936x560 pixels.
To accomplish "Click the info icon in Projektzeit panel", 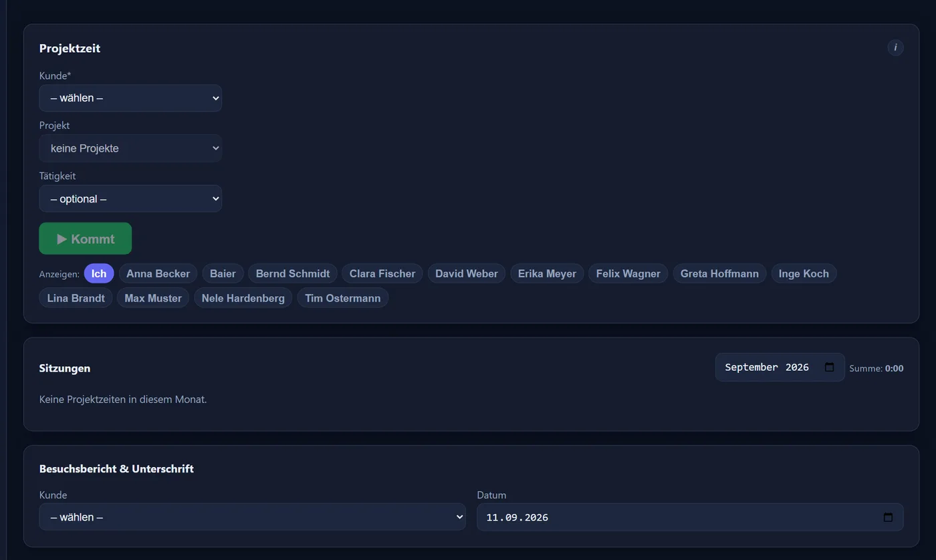I will [895, 47].
